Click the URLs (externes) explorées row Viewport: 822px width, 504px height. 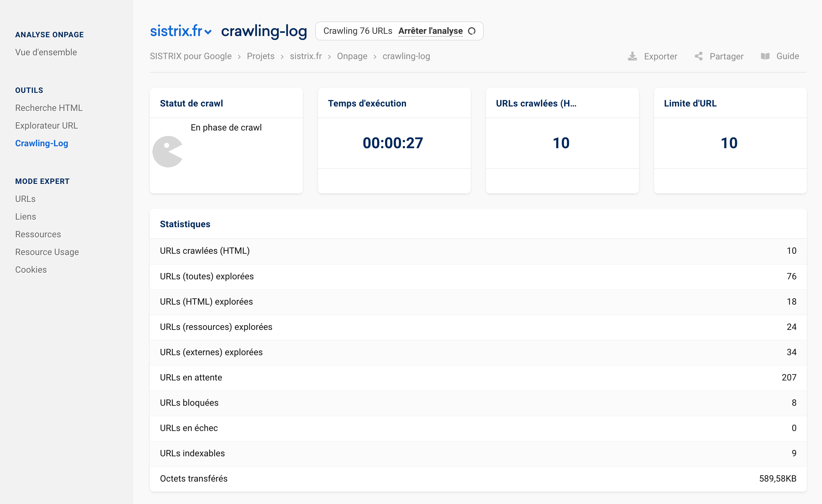coord(478,353)
